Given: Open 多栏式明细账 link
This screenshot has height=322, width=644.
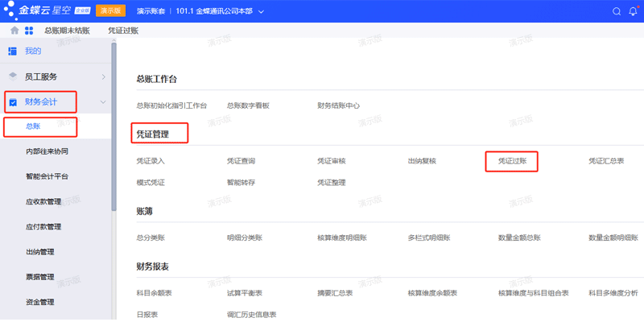Looking at the screenshot, I should [x=429, y=237].
